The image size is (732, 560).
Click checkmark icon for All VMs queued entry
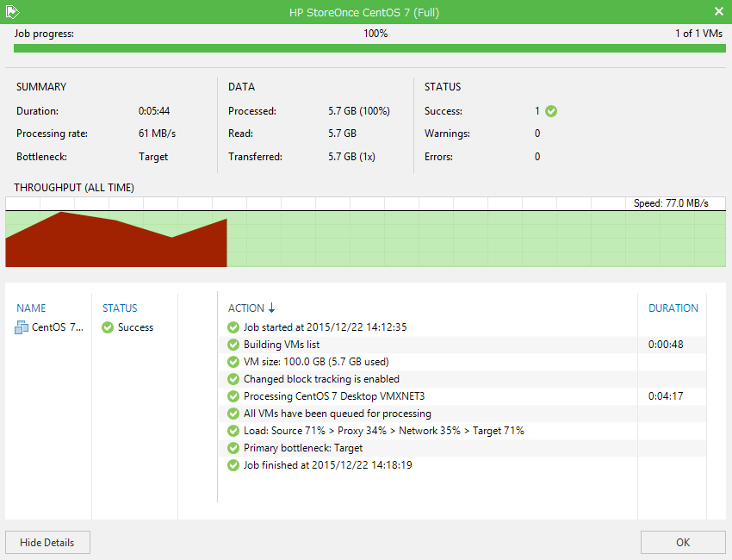(x=233, y=414)
